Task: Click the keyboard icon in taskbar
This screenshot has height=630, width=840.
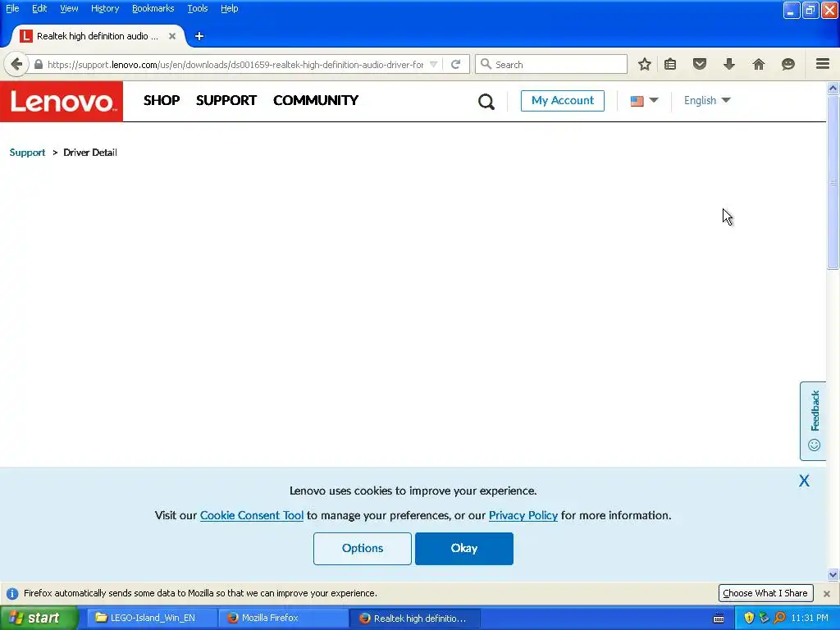Action: click(719, 619)
